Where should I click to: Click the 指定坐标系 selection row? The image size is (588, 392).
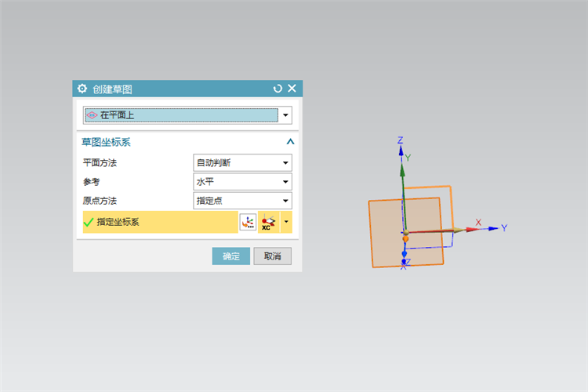[x=160, y=222]
